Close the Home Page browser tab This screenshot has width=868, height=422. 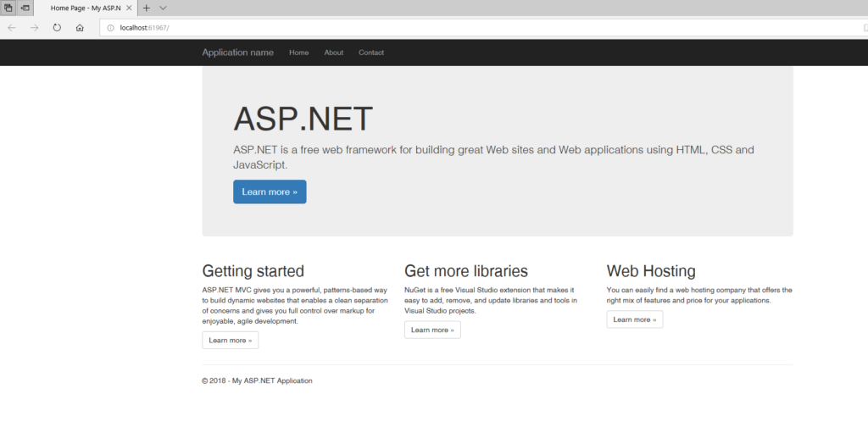click(x=129, y=8)
